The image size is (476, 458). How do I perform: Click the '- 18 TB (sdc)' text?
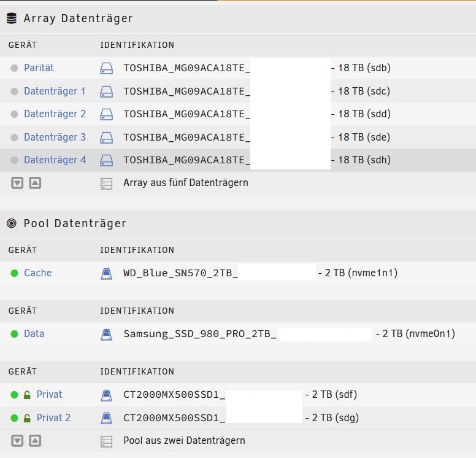click(x=361, y=91)
